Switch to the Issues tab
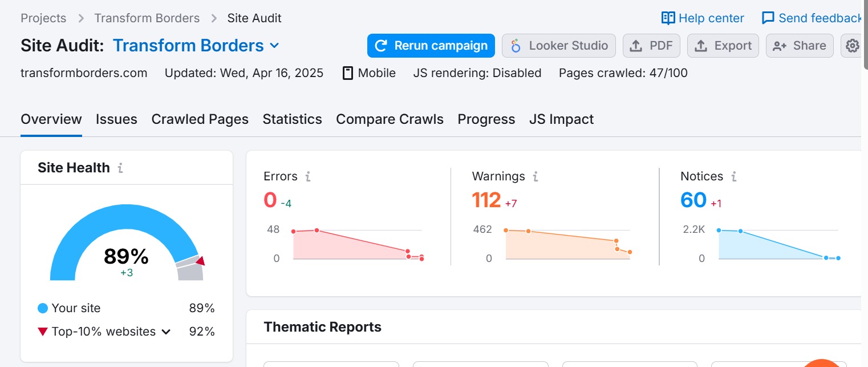The width and height of the screenshot is (868, 367). [x=116, y=119]
